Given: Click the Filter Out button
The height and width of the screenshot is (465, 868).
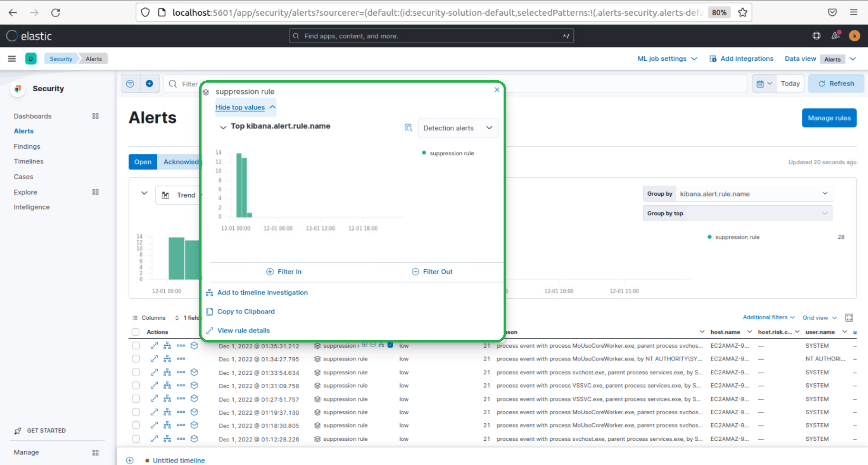Looking at the screenshot, I should tap(432, 272).
